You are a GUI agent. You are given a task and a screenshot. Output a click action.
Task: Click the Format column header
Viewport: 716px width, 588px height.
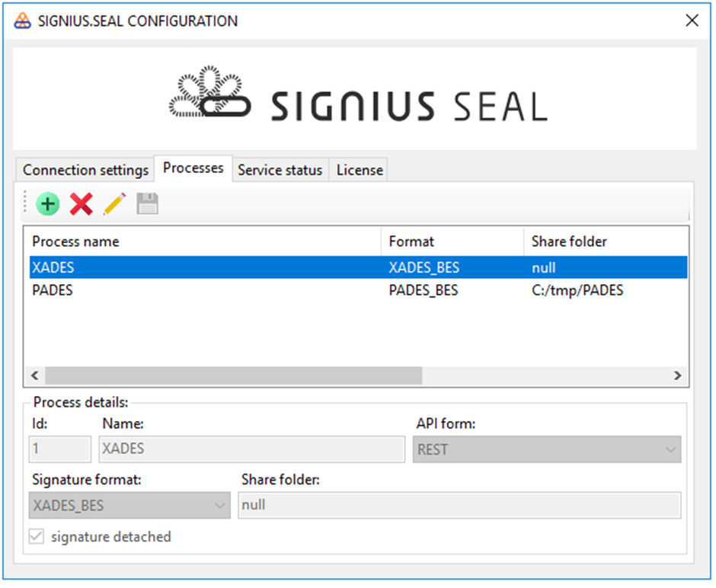coord(452,241)
